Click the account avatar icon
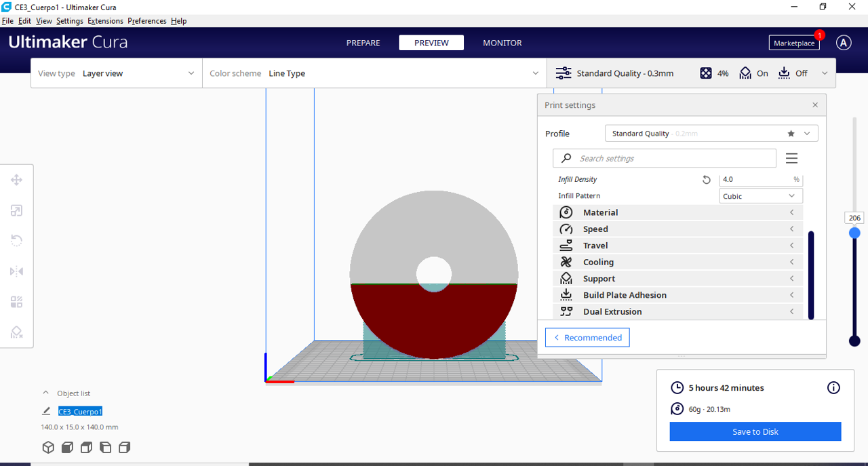This screenshot has width=868, height=466. (x=843, y=43)
